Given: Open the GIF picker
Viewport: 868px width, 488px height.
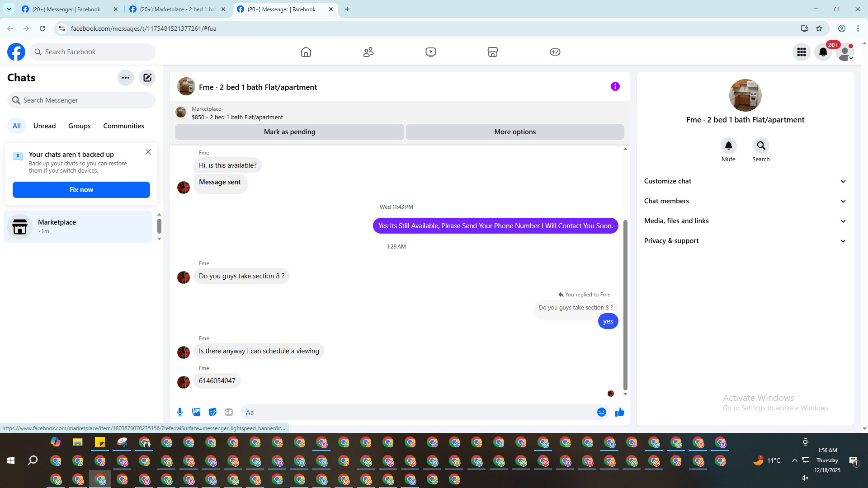Looking at the screenshot, I should (229, 412).
